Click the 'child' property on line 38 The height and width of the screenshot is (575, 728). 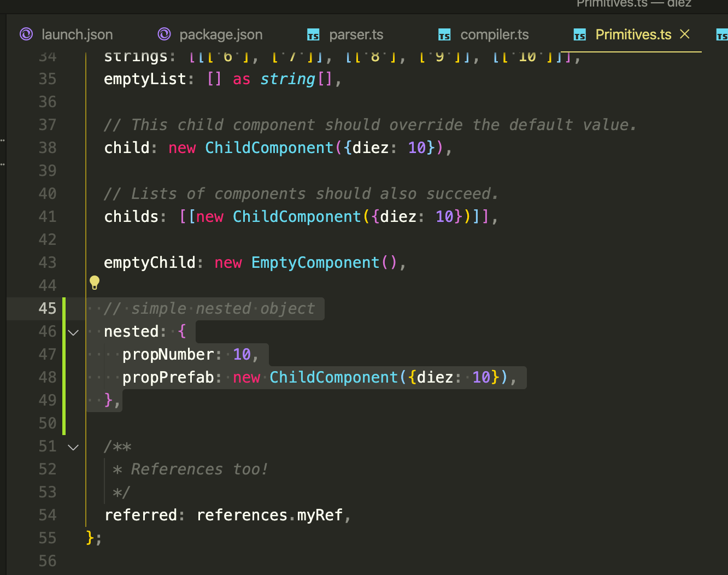pyautogui.click(x=127, y=148)
